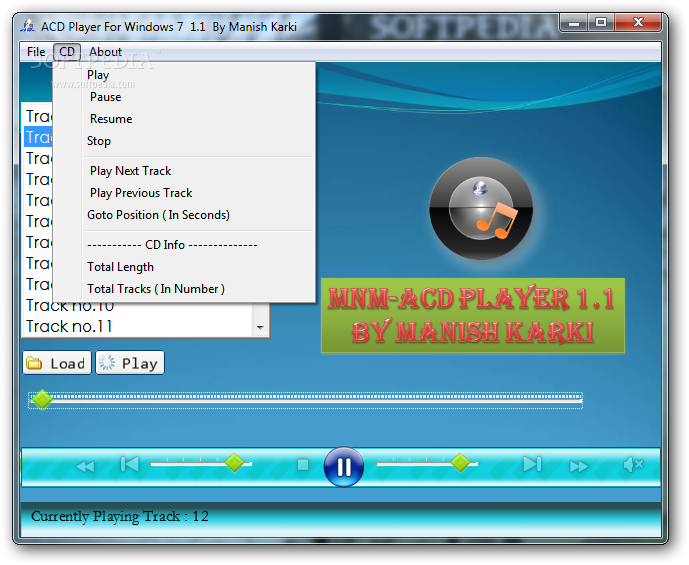689x565 pixels.
Task: Open the About menu
Action: [105, 52]
